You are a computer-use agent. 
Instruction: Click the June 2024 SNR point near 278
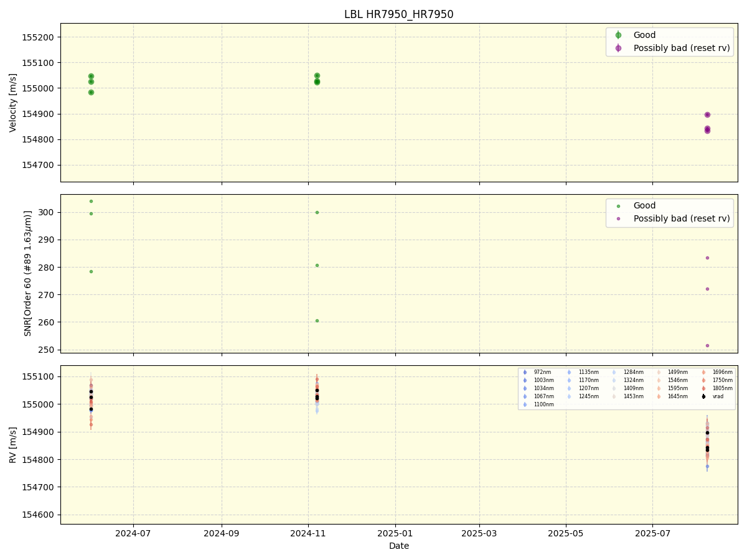tap(91, 271)
